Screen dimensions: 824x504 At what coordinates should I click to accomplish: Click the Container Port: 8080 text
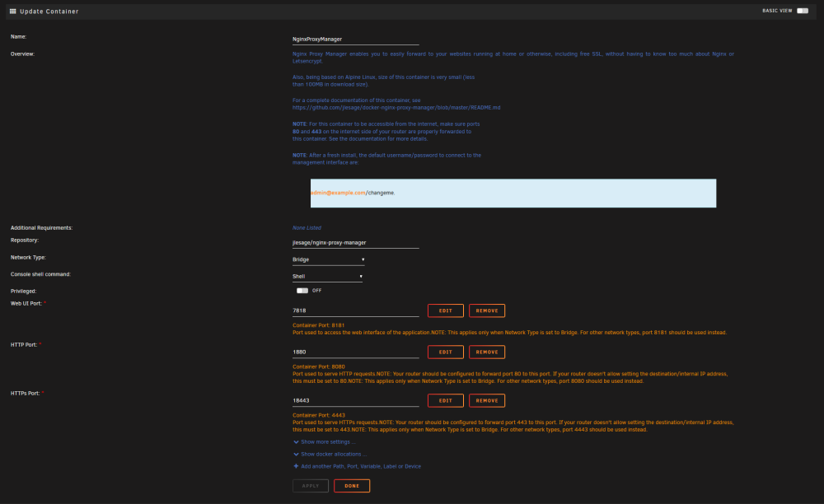tap(318, 367)
